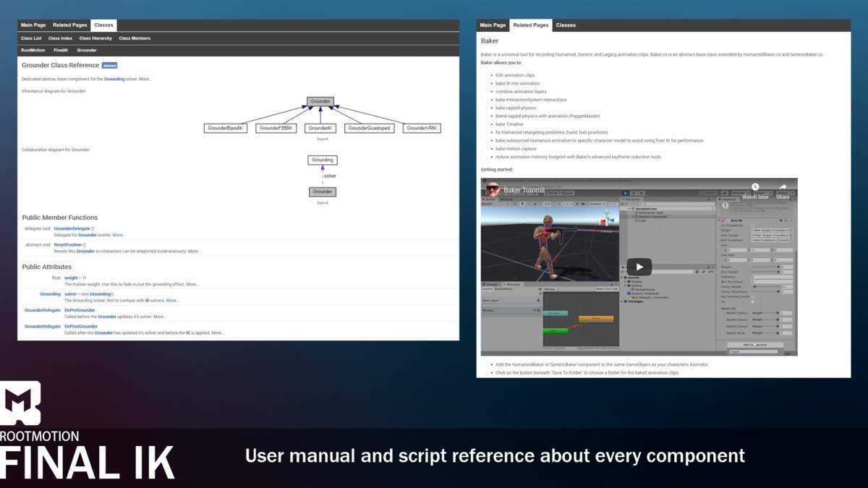Image resolution: width=868 pixels, height=488 pixels.
Task: Switch to Classes tab on Baker page
Action: click(x=566, y=25)
